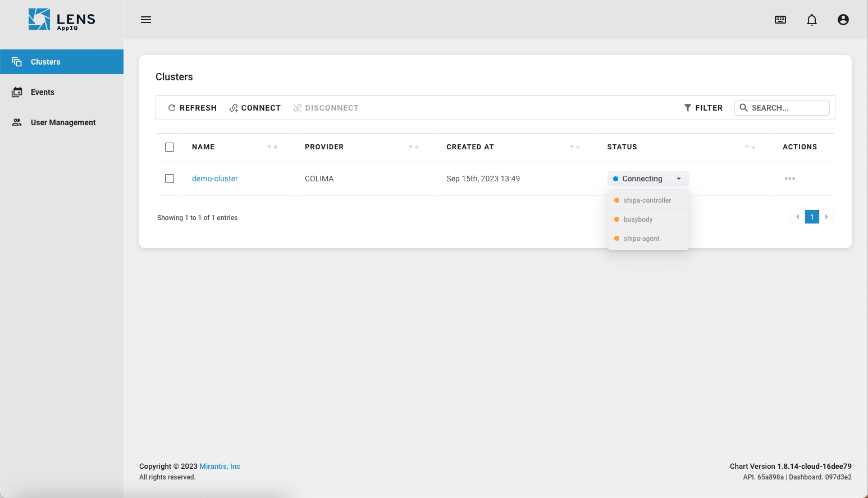Open the Filter options
Viewport: 868px width, 498px height.
click(x=703, y=108)
